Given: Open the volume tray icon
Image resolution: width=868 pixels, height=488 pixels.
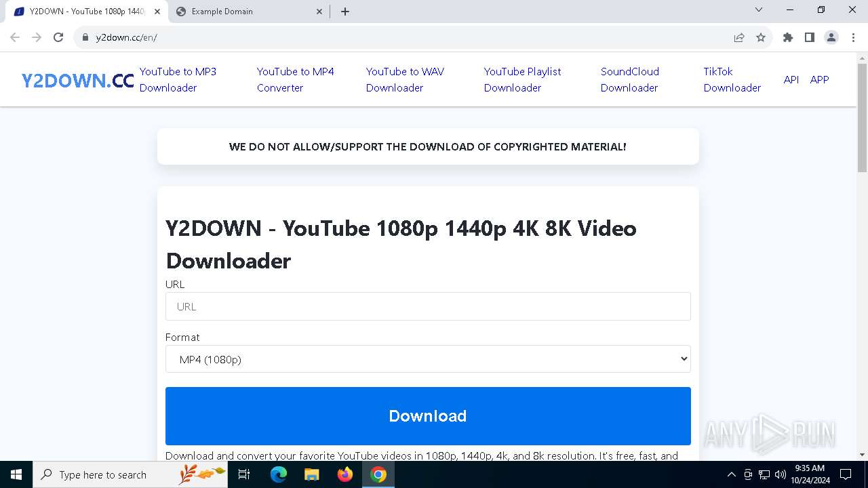Looking at the screenshot, I should pos(781,474).
